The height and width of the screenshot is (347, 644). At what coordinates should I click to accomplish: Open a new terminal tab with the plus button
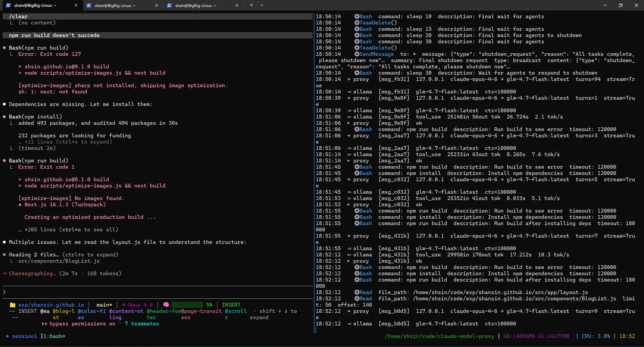251,5
